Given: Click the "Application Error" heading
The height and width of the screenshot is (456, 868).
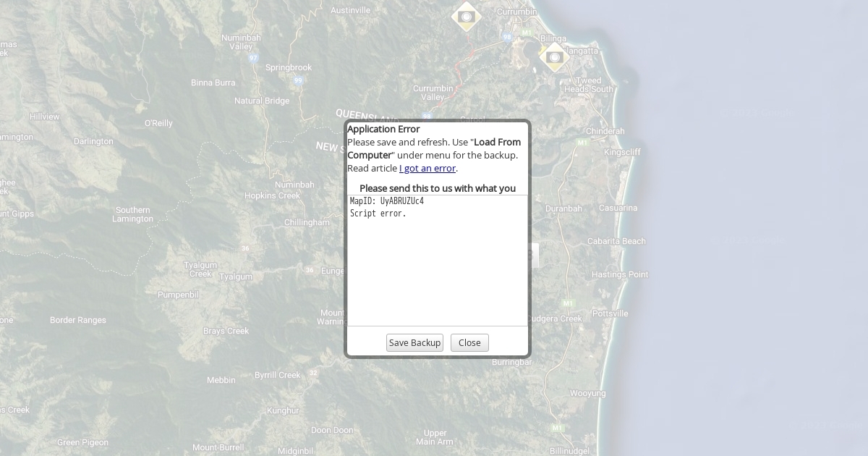Looking at the screenshot, I should pyautogui.click(x=383, y=130).
